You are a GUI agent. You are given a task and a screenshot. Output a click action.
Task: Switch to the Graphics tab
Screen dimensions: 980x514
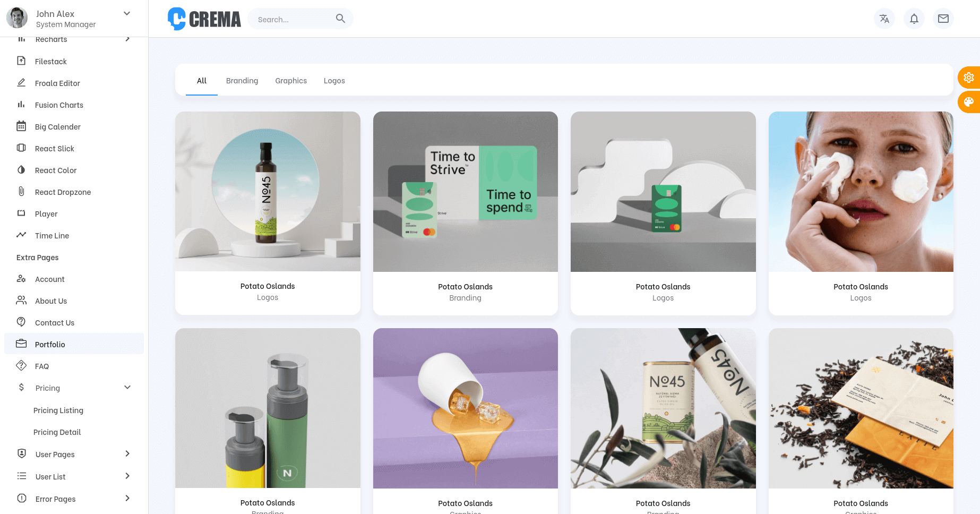291,80
